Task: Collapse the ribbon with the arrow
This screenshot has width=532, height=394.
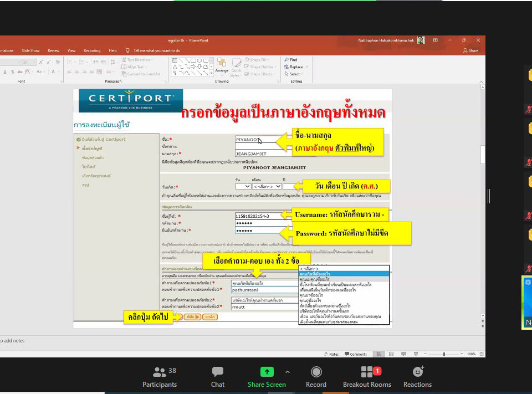Action: 481,81
